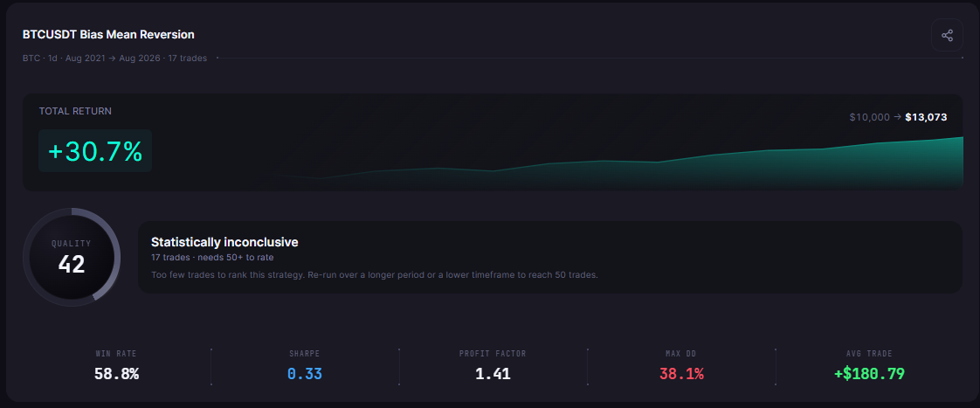Click the share icon button
The height and width of the screenshot is (408, 980).
pos(947,35)
